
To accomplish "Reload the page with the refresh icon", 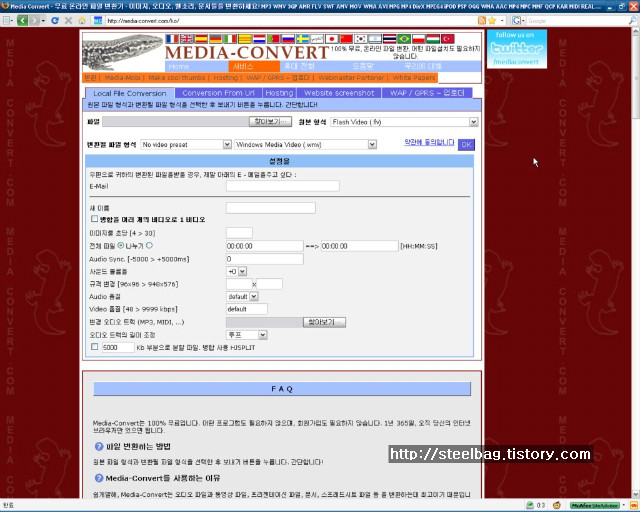I will click(55, 20).
